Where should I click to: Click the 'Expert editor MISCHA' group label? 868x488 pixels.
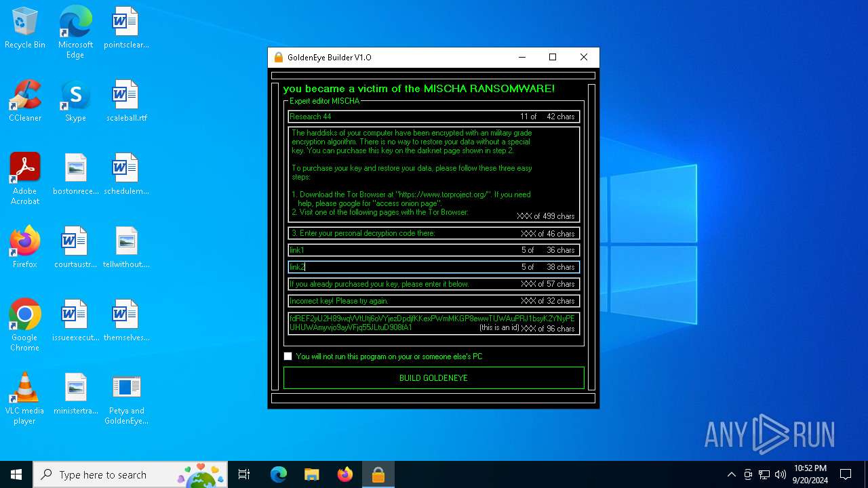click(x=324, y=101)
